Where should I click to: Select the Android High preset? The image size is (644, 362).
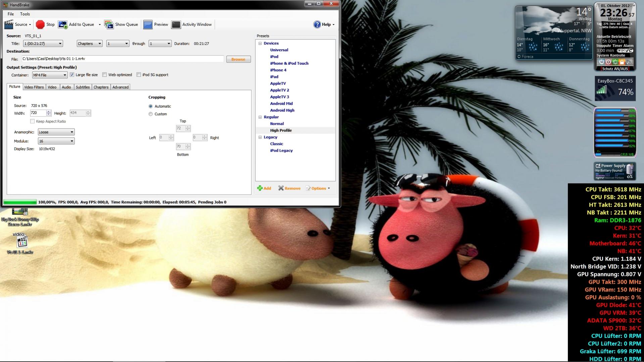click(x=282, y=110)
